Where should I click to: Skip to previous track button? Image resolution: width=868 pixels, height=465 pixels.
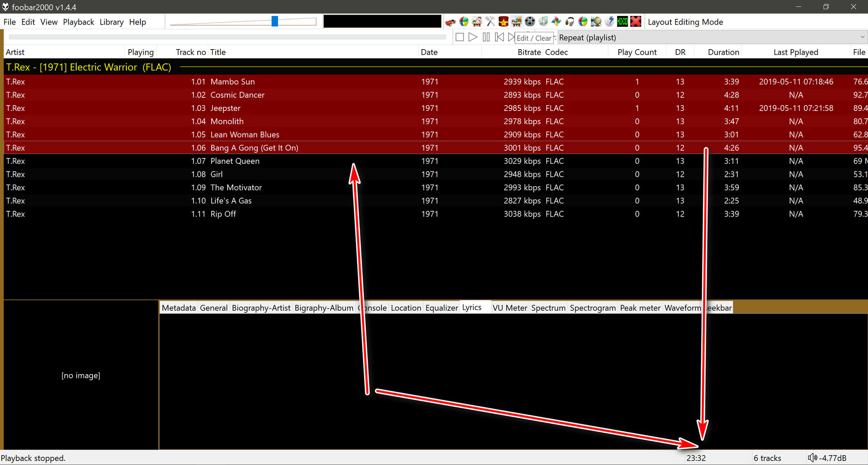499,37
